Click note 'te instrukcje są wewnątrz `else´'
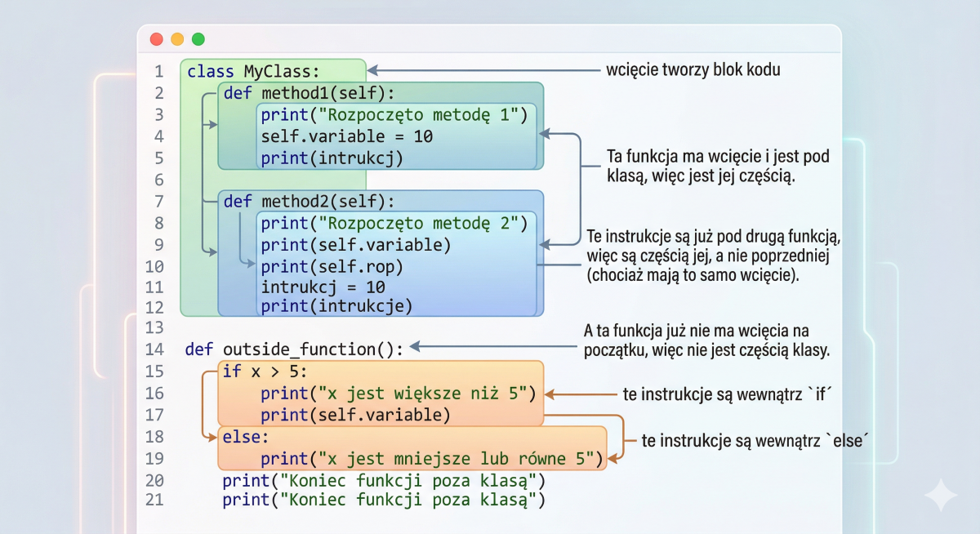 pyautogui.click(x=755, y=440)
